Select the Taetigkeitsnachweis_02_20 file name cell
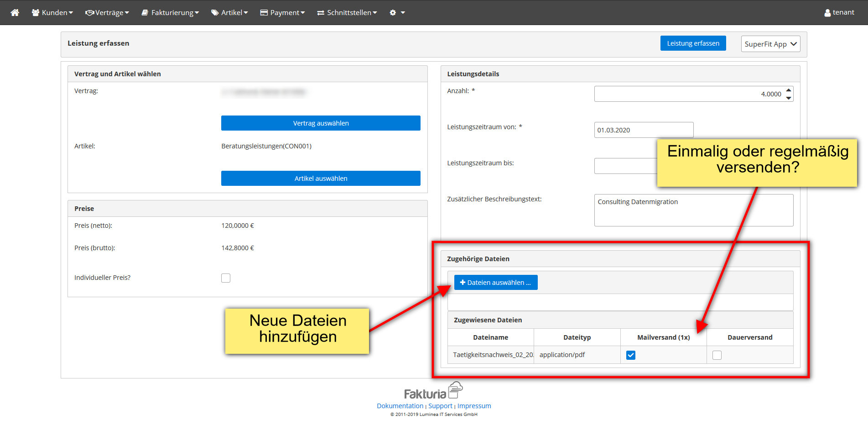Screen dimensions: 868x431 491,355
